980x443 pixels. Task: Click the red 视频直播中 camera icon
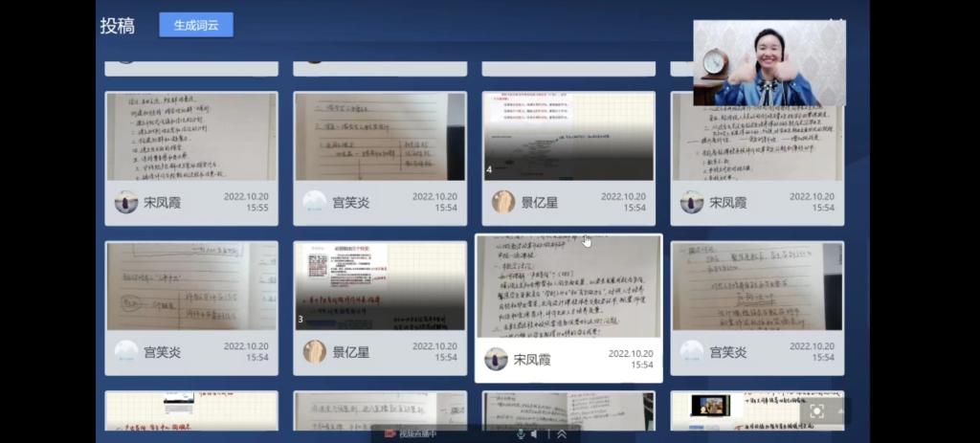click(x=390, y=433)
